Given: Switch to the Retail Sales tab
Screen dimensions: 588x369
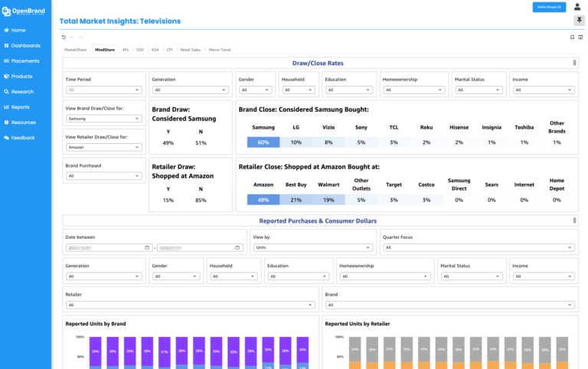Looking at the screenshot, I should pyautogui.click(x=190, y=50).
